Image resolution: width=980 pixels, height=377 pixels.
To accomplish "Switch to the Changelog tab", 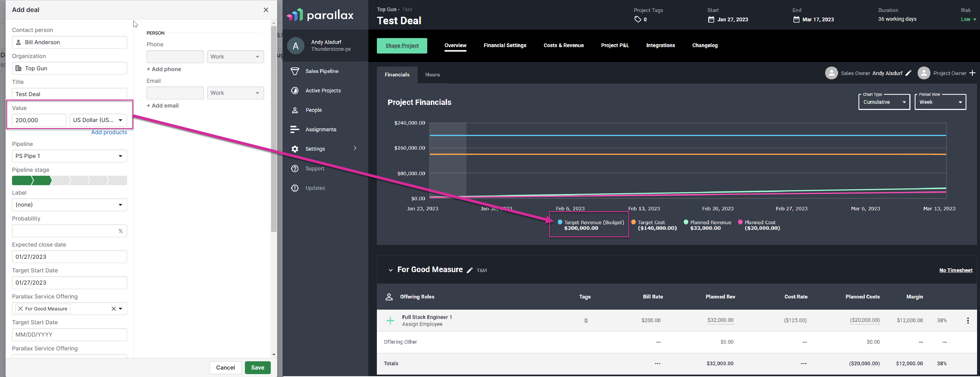I will 705,46.
